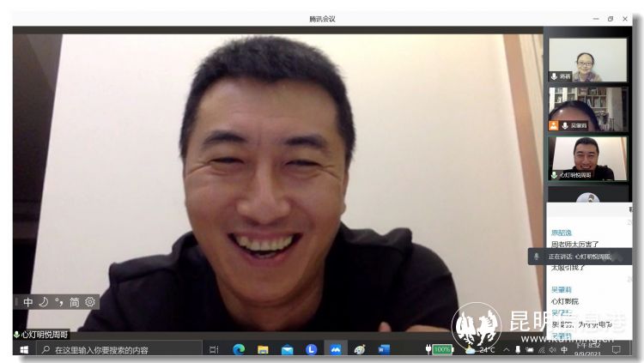Open Microsoft Edge from the taskbar
Image resolution: width=644 pixels, height=363 pixels.
[x=239, y=349]
